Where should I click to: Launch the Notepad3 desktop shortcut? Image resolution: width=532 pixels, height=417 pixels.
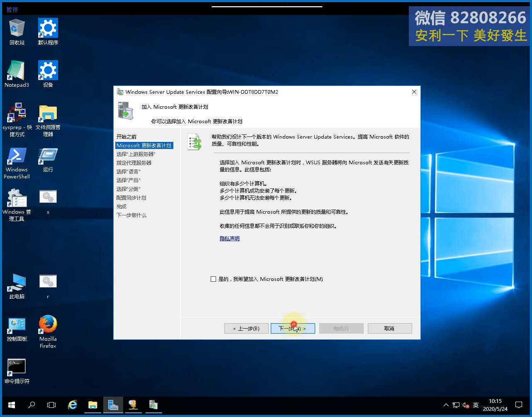[17, 74]
